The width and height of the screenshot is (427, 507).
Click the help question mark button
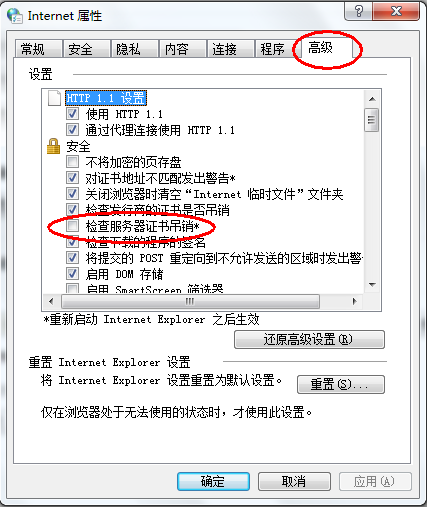point(359,11)
